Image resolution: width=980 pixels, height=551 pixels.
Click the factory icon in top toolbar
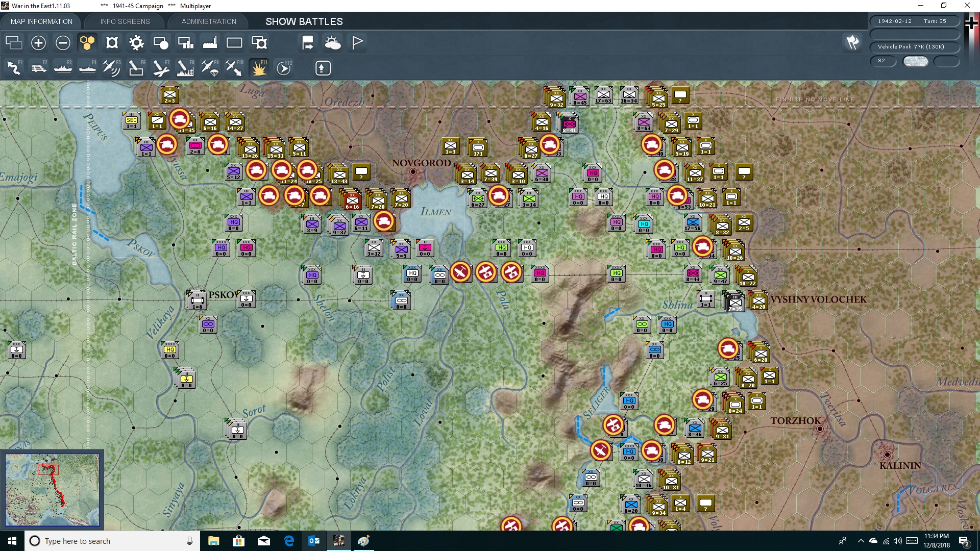click(210, 43)
